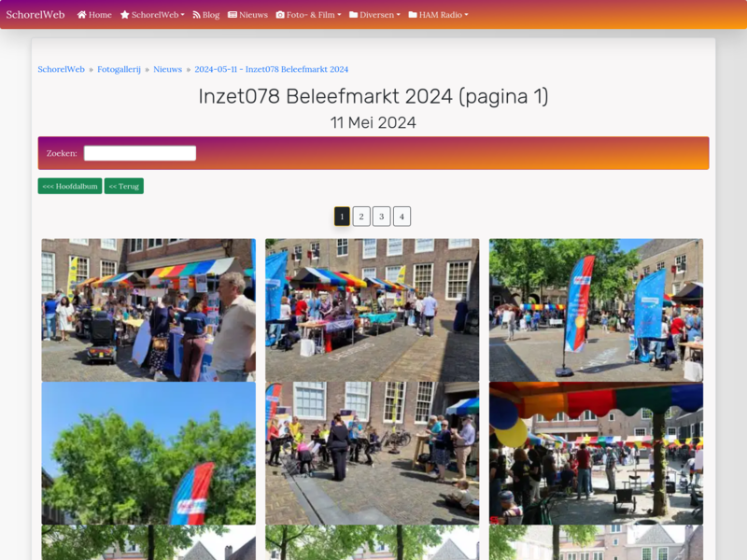Viewport: 747px width, 560px height.
Task: Click the RSS feed icon beside Blog
Action: click(x=196, y=15)
